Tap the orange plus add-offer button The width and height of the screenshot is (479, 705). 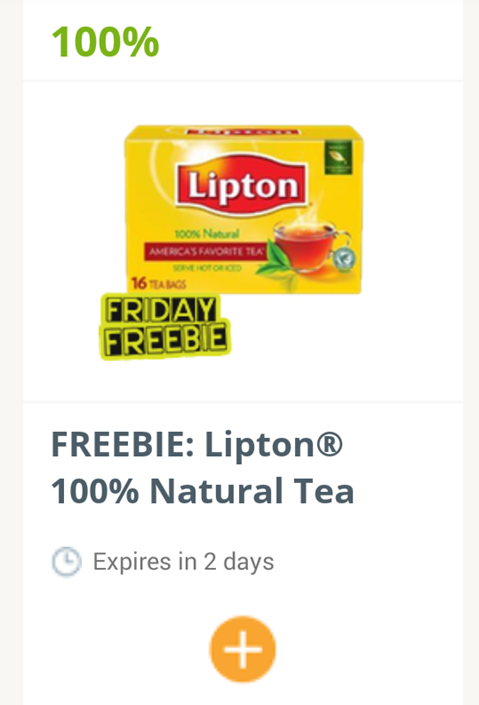242,649
